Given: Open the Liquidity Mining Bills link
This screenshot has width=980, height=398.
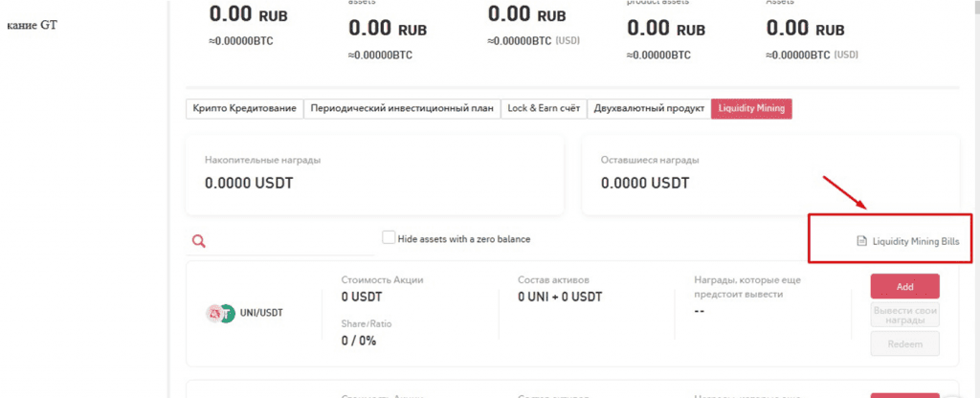Looking at the screenshot, I should [916, 241].
